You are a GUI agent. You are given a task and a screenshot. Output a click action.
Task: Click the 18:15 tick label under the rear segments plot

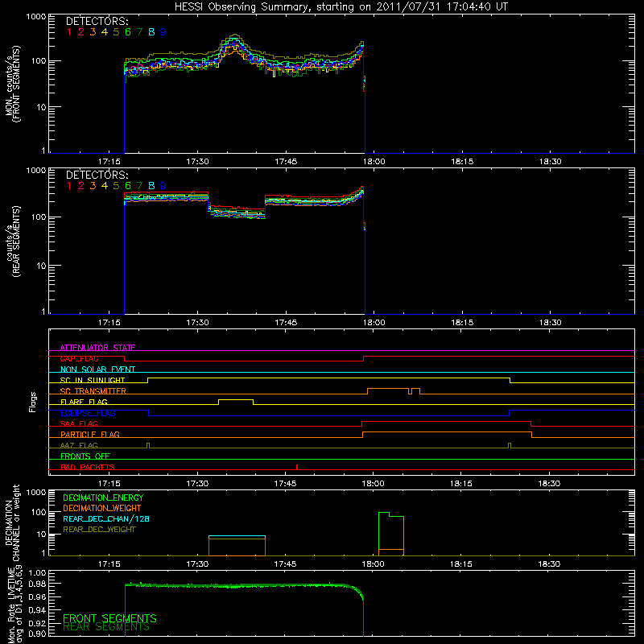coord(462,323)
